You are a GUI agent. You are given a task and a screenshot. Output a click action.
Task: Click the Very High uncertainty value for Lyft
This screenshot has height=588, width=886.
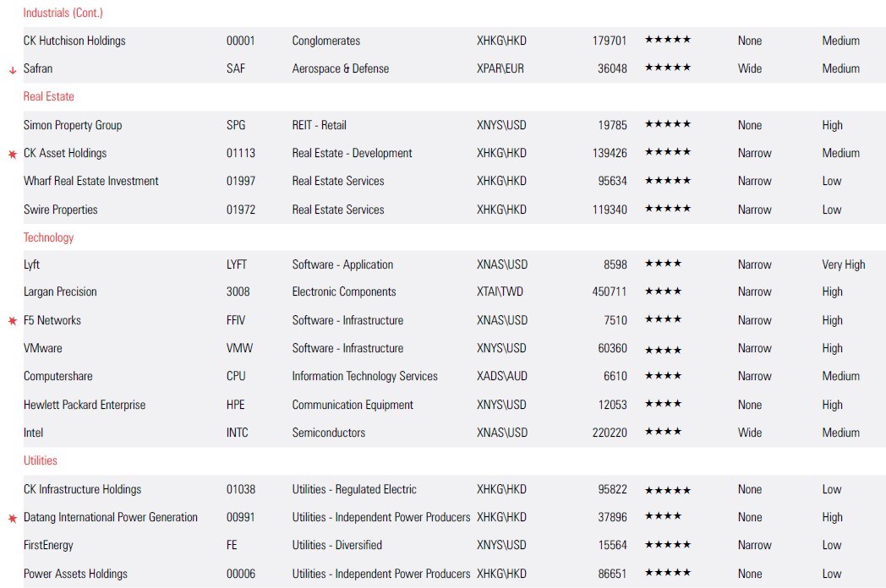point(843,264)
